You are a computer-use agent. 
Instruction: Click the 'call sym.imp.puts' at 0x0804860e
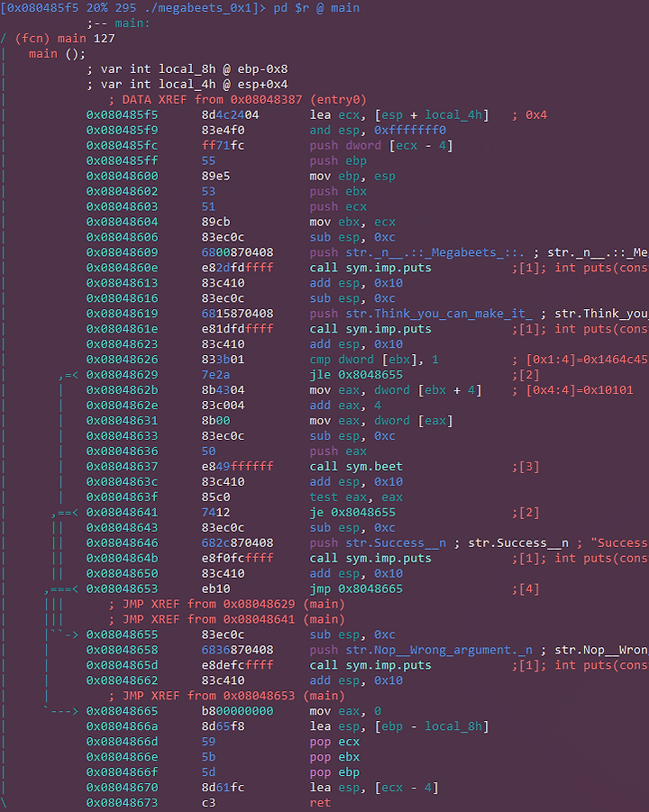[370, 268]
